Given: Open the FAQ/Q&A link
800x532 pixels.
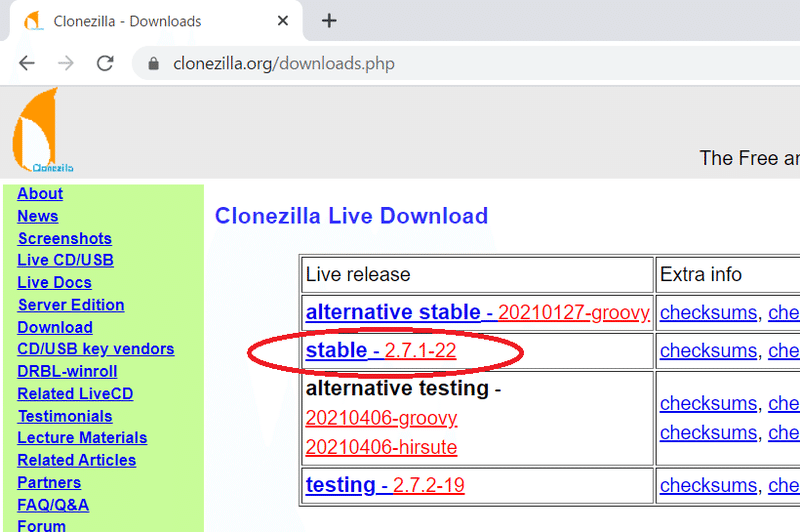Looking at the screenshot, I should pyautogui.click(x=53, y=504).
